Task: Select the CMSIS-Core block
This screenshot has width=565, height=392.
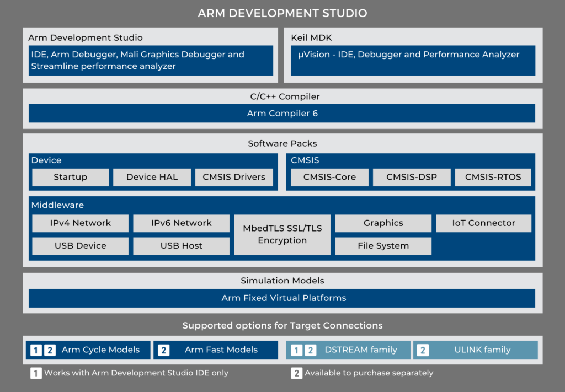Action: click(x=329, y=177)
